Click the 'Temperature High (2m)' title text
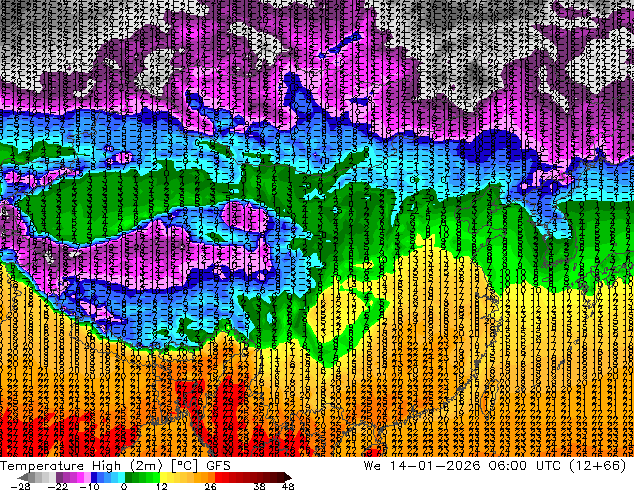The height and width of the screenshot is (490, 634). (x=81, y=466)
